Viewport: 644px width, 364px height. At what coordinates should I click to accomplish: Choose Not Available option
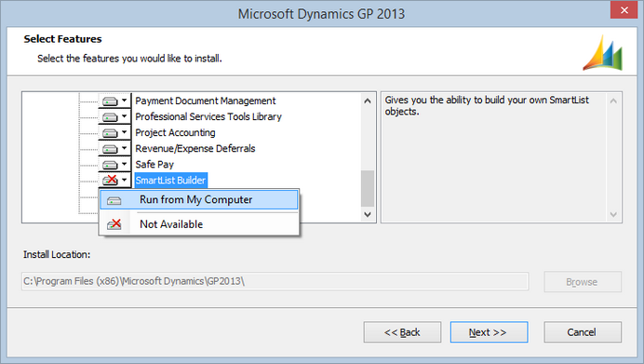tap(199, 224)
